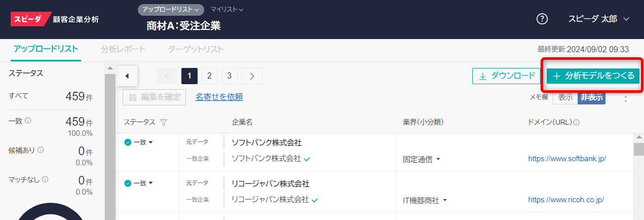Click info icon next to マッチなし
This screenshot has width=644, height=220.
(x=45, y=179)
